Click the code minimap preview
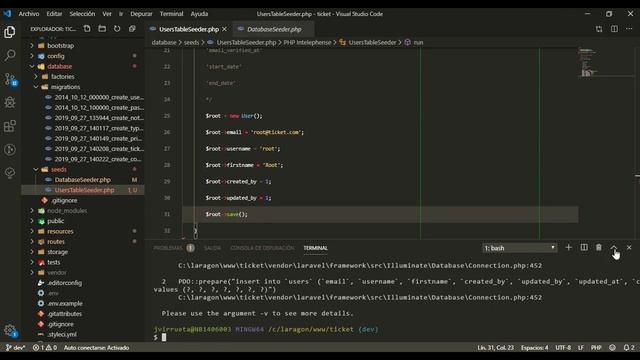This screenshot has height=360, width=640. 588,62
